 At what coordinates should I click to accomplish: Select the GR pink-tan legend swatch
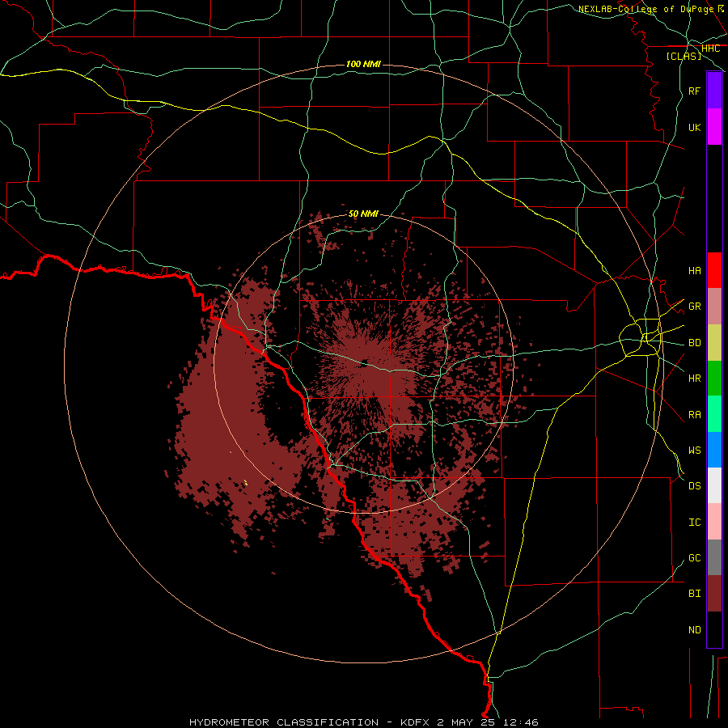point(714,307)
